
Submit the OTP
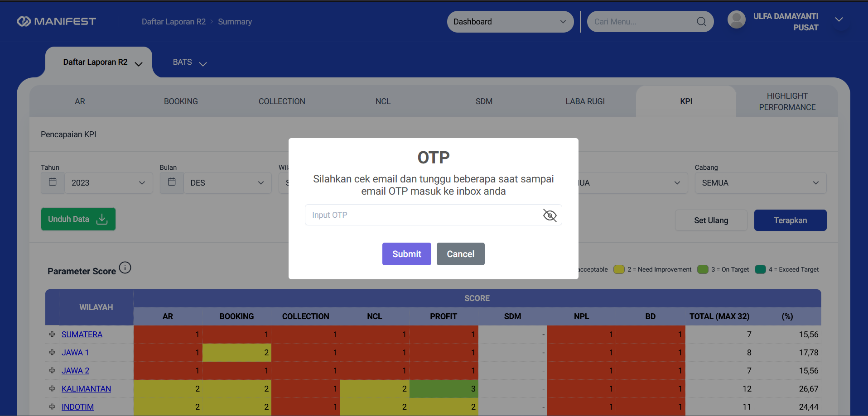coord(406,254)
